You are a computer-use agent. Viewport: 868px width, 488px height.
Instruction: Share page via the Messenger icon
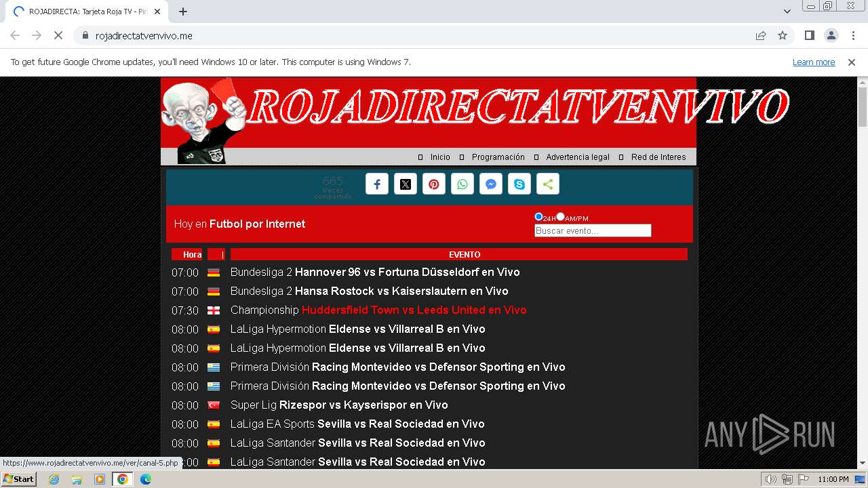click(491, 184)
